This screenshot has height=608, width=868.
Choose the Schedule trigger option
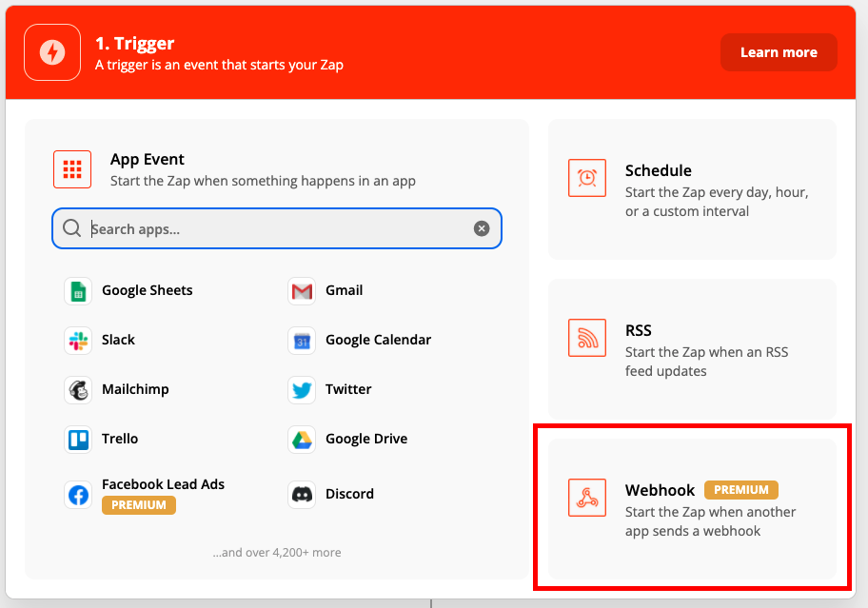coord(692,189)
